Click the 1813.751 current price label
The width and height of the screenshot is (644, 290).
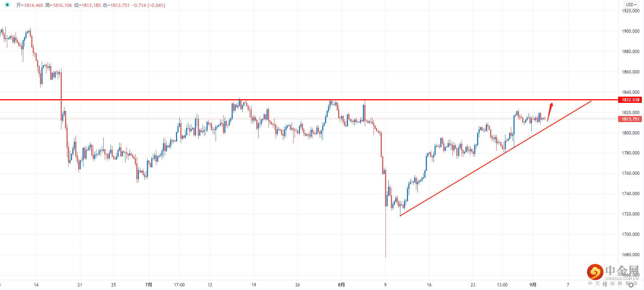point(630,119)
